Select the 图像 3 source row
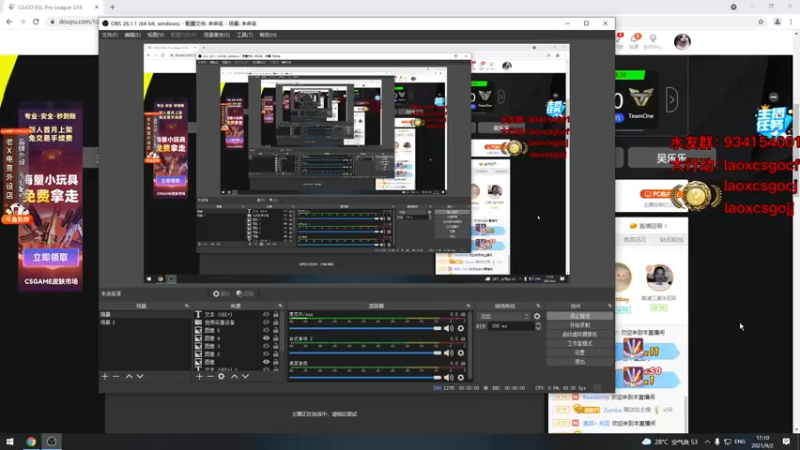 tap(237, 346)
